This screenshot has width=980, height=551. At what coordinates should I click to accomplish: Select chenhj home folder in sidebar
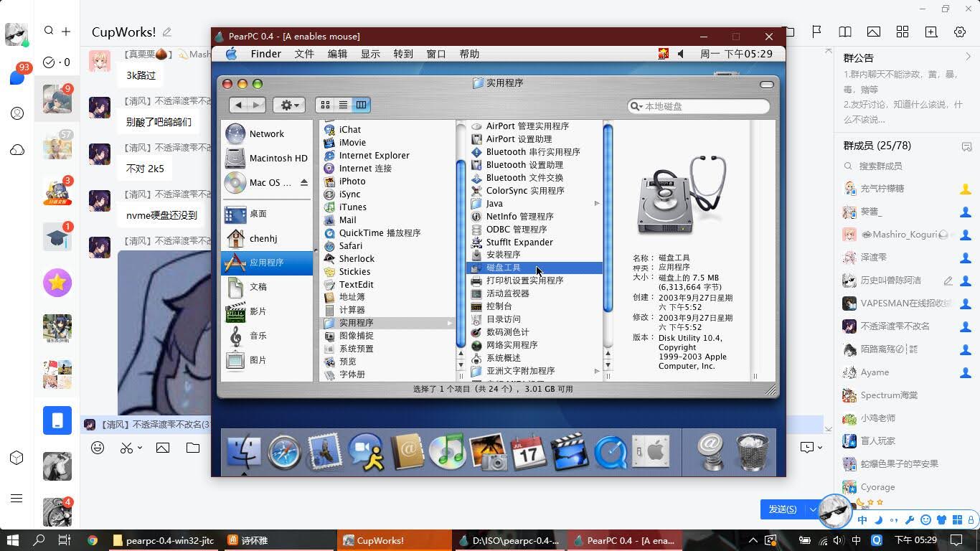pos(267,238)
